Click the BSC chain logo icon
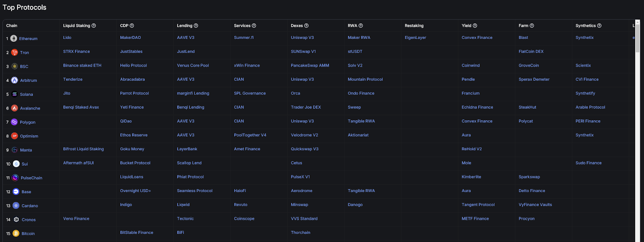This screenshot has width=644, height=242. [x=14, y=66]
